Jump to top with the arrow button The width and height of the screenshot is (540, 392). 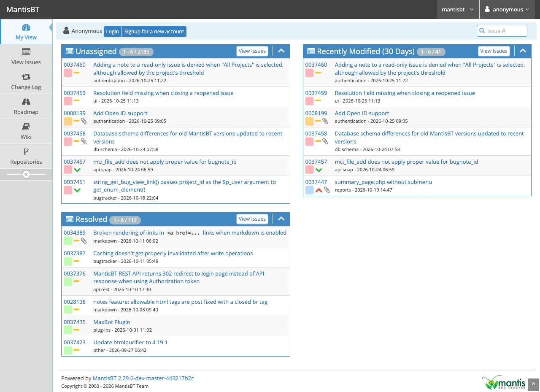point(533,384)
